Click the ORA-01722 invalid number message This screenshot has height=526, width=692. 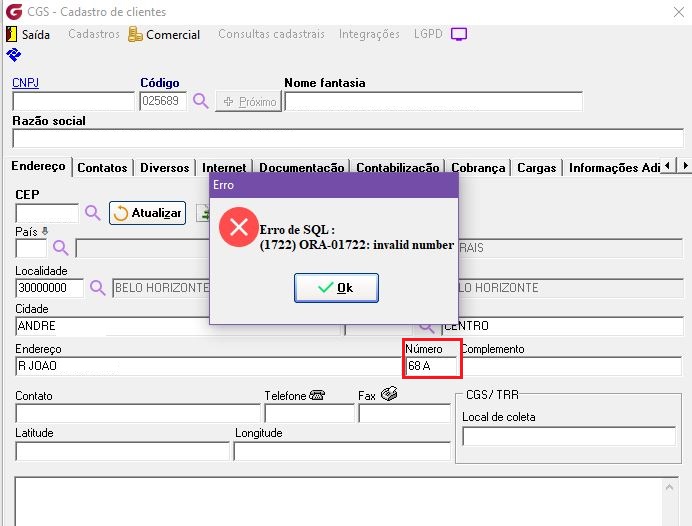[357, 245]
